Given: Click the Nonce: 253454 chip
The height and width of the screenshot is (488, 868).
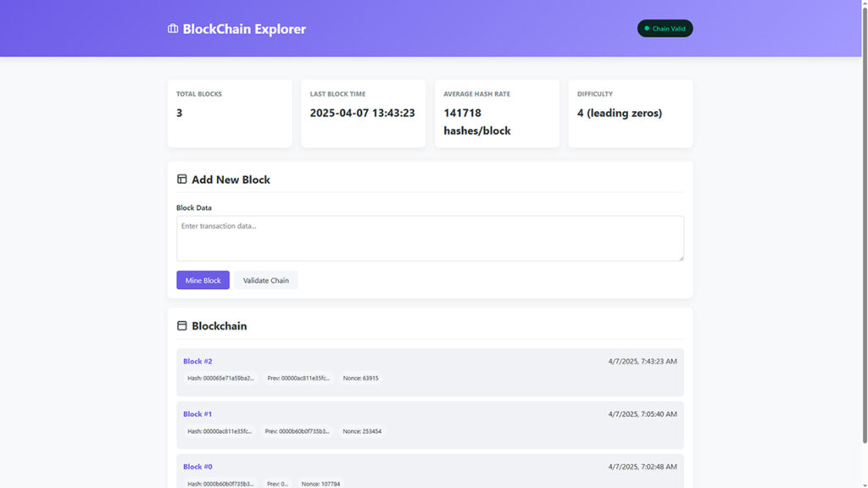Looking at the screenshot, I should coord(362,431).
